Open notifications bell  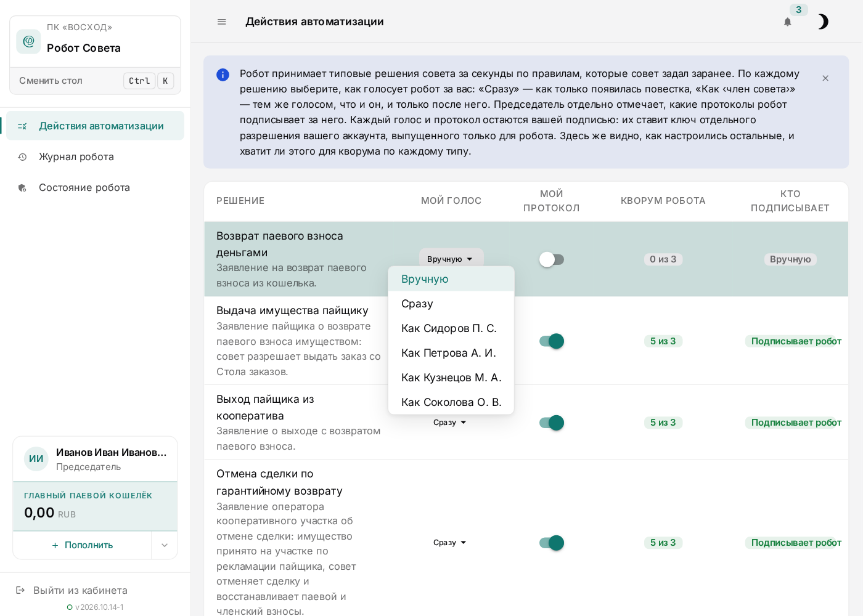[x=787, y=22]
